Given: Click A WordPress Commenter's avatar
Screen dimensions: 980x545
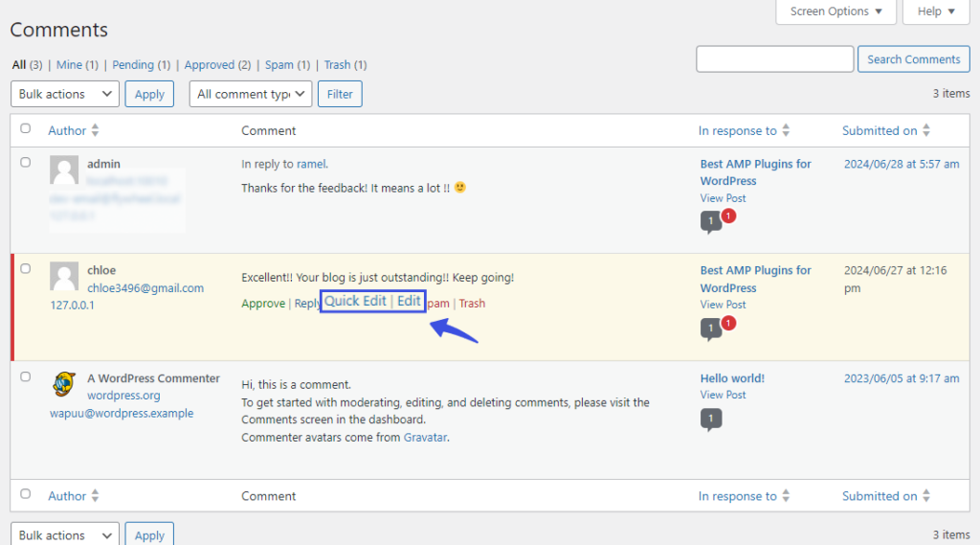Looking at the screenshot, I should (x=64, y=384).
